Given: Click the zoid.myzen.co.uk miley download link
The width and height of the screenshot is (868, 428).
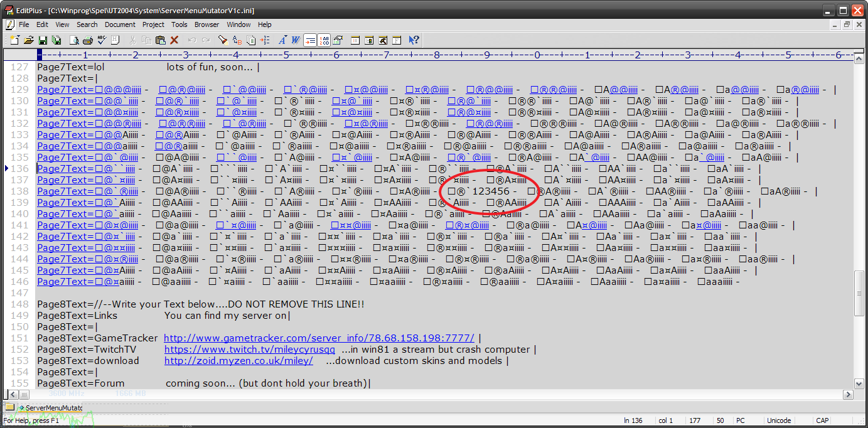Looking at the screenshot, I should [238, 361].
